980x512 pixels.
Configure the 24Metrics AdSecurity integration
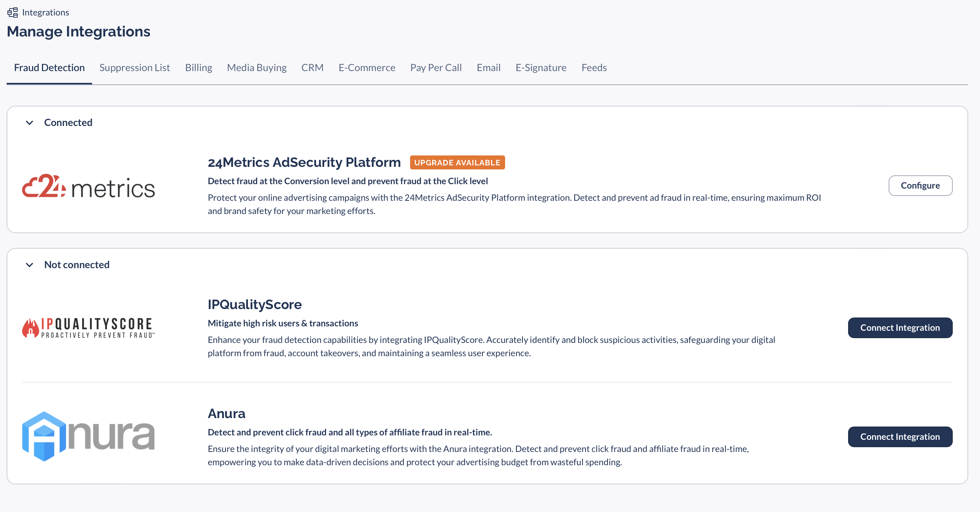coord(920,186)
